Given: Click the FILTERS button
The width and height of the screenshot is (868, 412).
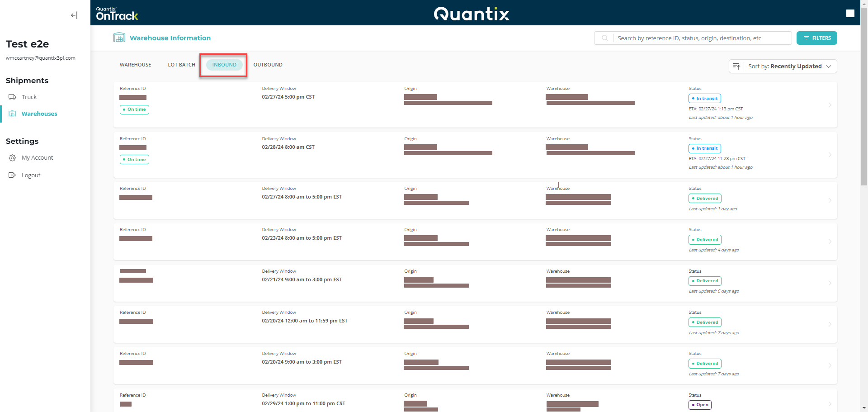Looking at the screenshot, I should click(x=816, y=38).
